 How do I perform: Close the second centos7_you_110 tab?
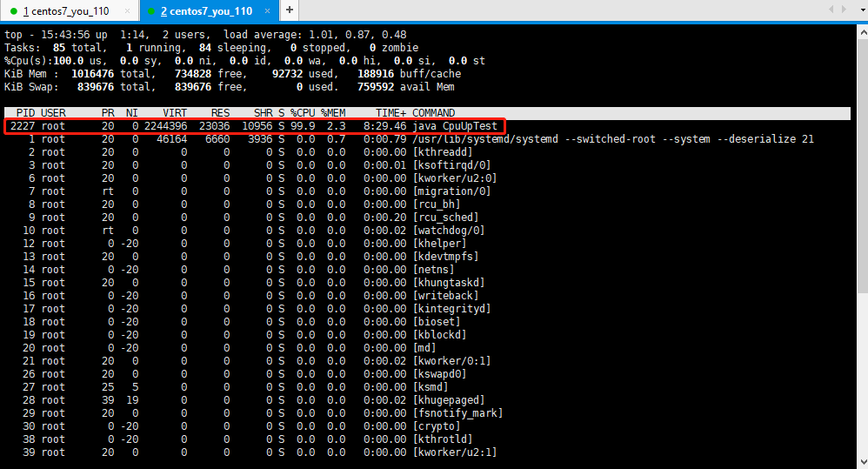(x=267, y=11)
